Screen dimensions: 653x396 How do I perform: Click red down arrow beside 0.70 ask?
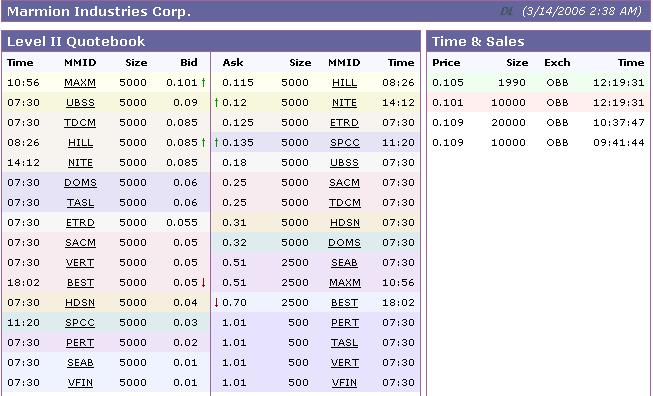click(x=217, y=302)
